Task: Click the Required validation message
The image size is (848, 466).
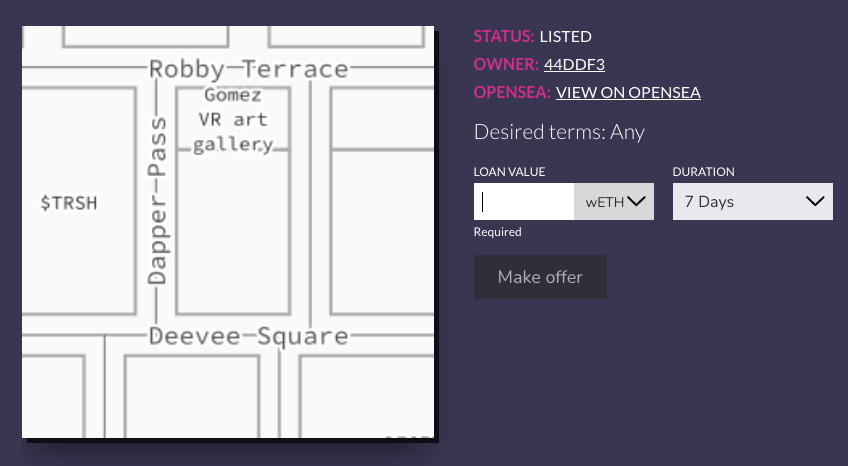Action: tap(498, 232)
